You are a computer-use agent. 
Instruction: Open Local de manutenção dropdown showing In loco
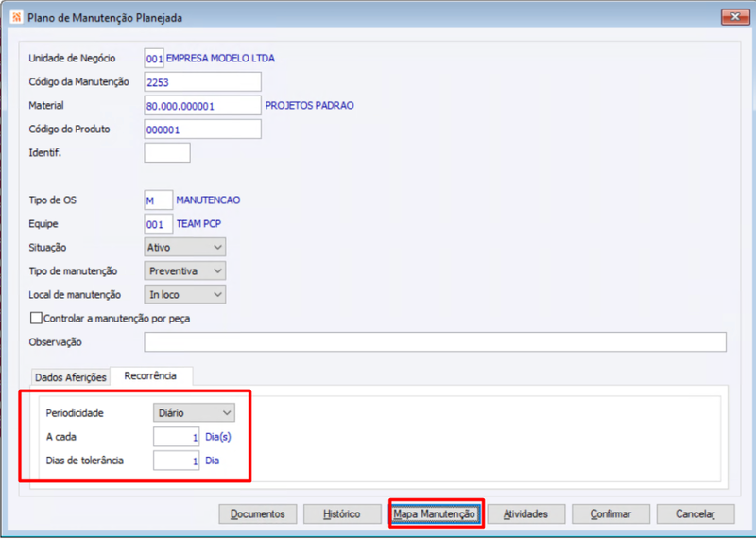pyautogui.click(x=184, y=295)
